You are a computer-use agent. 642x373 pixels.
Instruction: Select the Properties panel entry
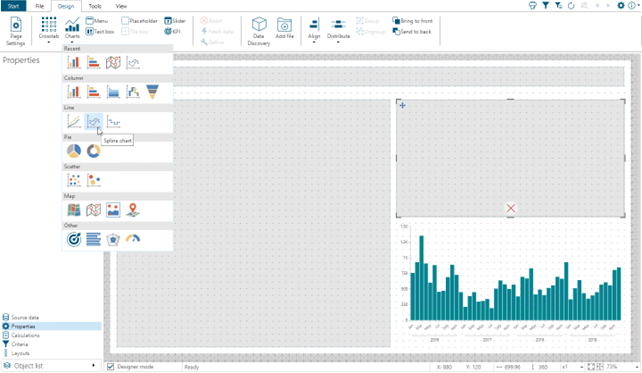[x=51, y=326]
